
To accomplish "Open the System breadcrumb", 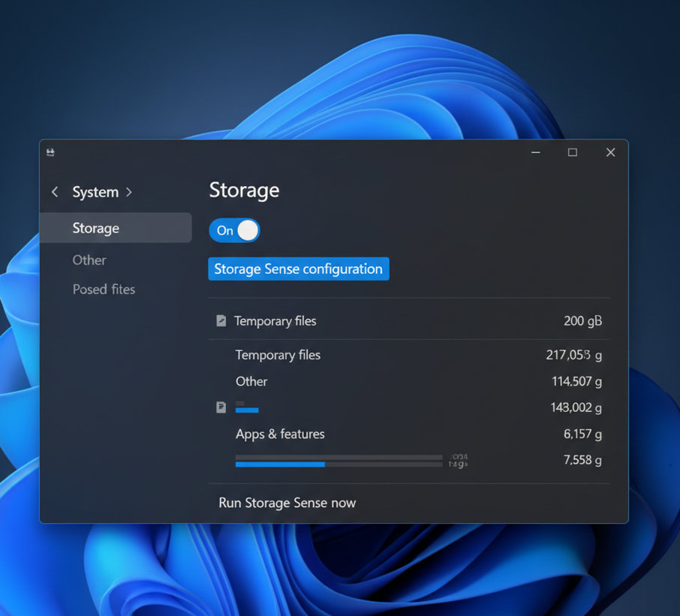I will click(95, 192).
